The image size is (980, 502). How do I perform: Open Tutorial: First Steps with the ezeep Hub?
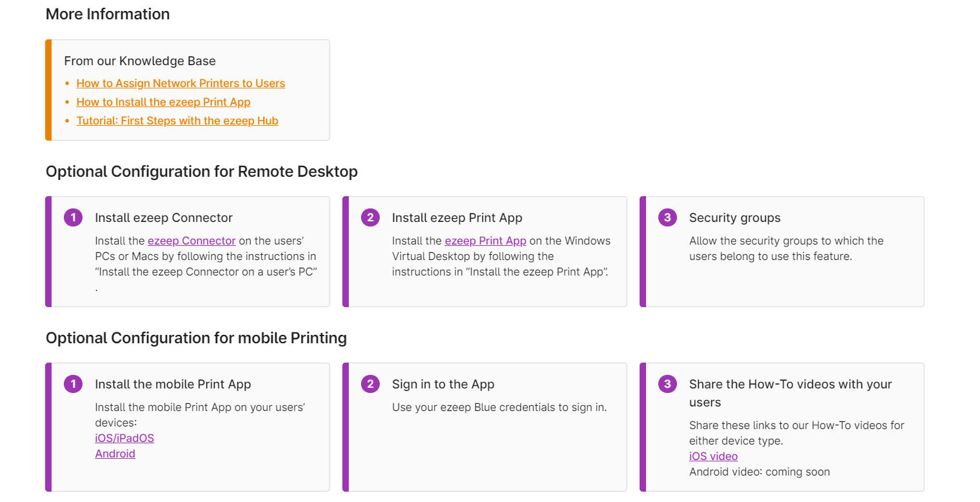pos(177,121)
